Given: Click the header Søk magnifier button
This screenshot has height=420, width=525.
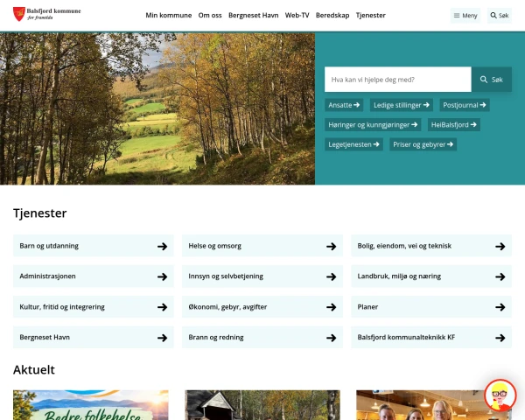Looking at the screenshot, I should [x=500, y=16].
